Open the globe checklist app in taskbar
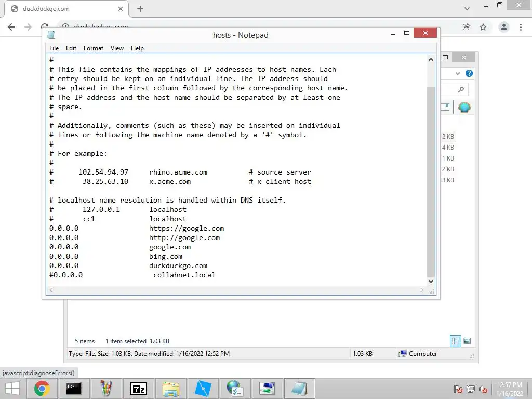This screenshot has width=532, height=399. point(235,389)
